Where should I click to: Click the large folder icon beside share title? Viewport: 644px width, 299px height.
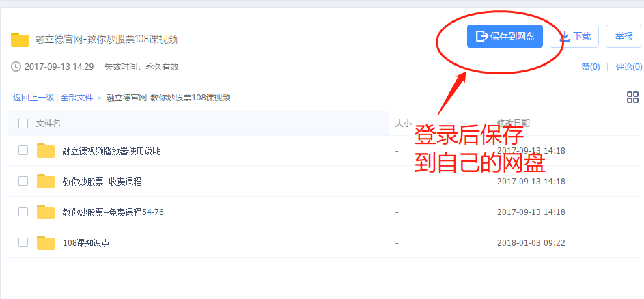tap(20, 40)
